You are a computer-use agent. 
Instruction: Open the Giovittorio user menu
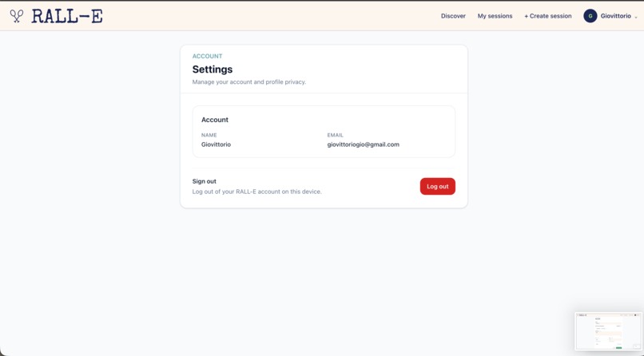(610, 16)
